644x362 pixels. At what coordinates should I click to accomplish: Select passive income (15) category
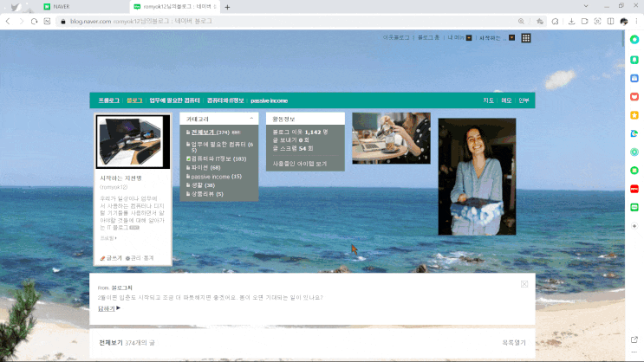(x=217, y=177)
